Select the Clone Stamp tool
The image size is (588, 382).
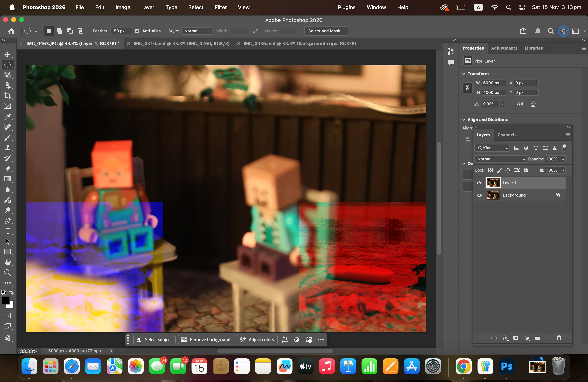click(8, 148)
